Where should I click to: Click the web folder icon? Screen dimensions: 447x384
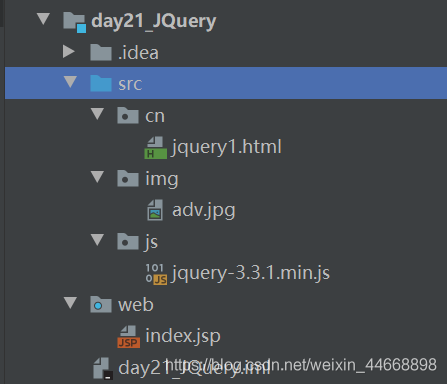click(101, 304)
